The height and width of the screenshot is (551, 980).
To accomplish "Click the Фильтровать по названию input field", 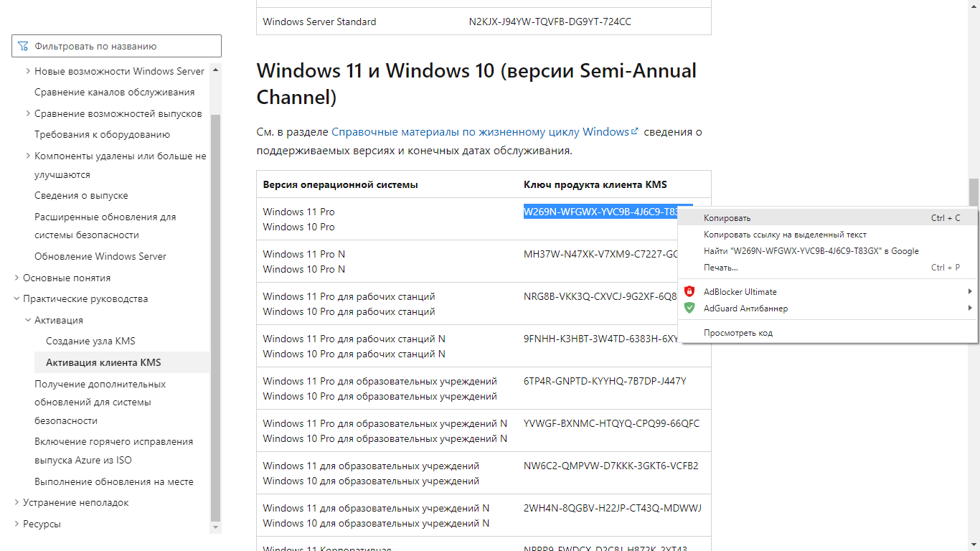I will (x=122, y=47).
